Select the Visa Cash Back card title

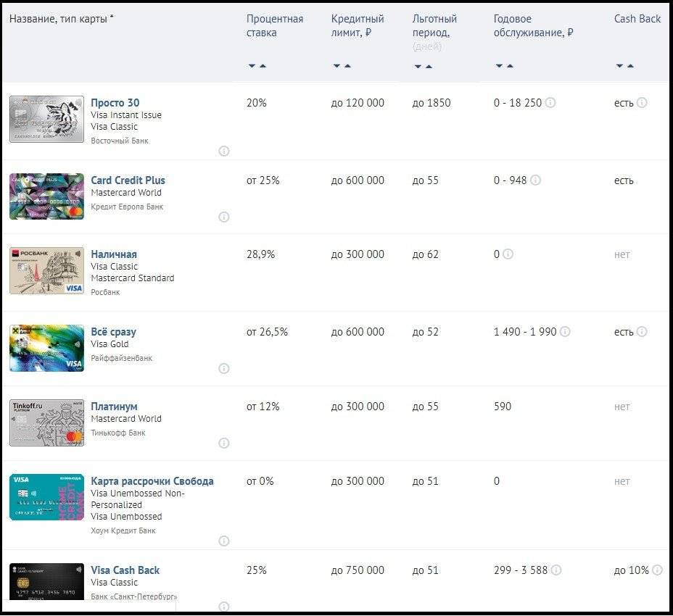coord(125,570)
